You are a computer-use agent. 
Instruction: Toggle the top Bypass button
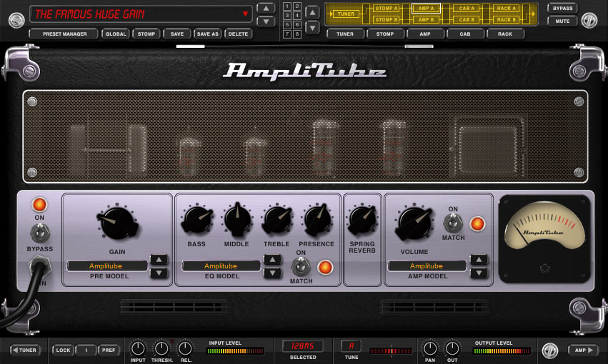point(562,8)
